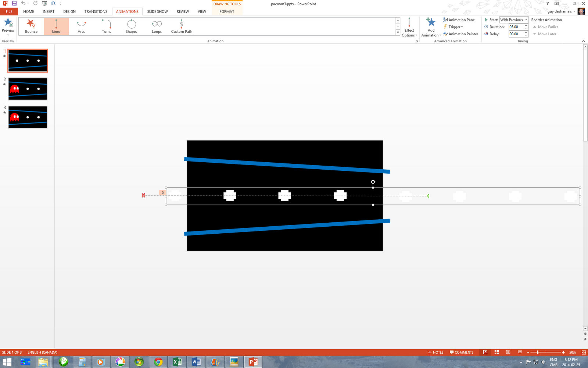This screenshot has width=588, height=368.
Task: Click the Zoom In plus button
Action: point(563,352)
